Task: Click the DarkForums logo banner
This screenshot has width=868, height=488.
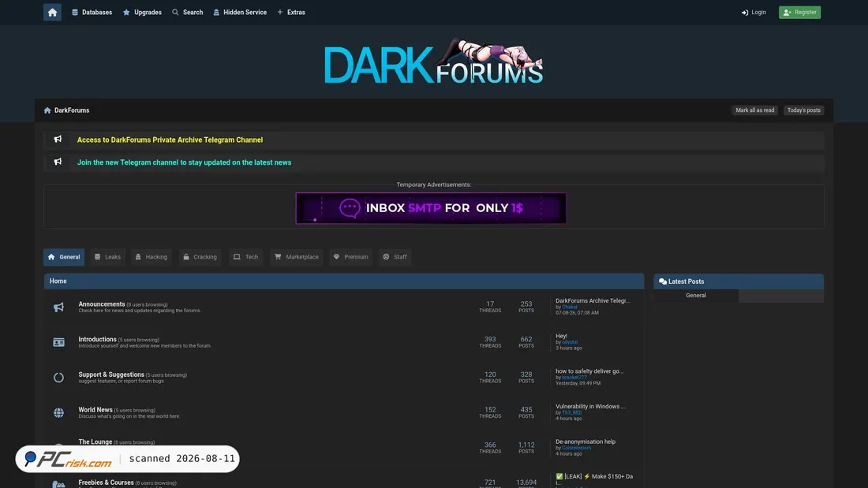Action: pos(433,61)
